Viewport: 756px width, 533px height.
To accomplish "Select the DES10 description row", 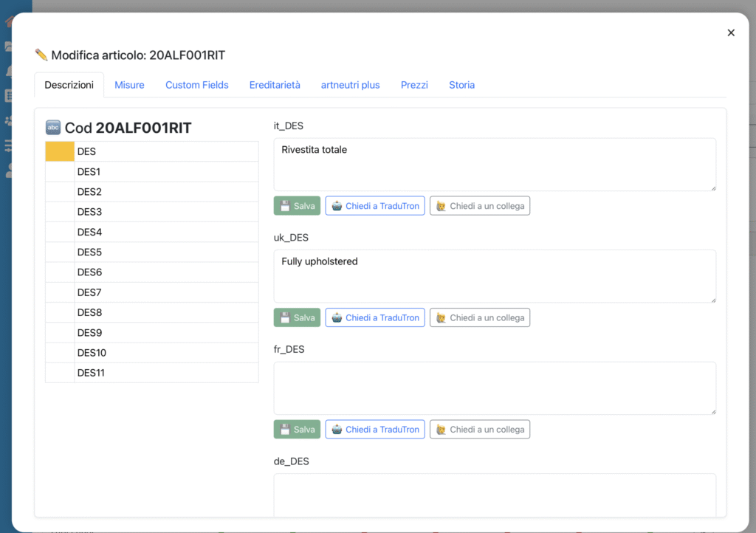I will [165, 353].
